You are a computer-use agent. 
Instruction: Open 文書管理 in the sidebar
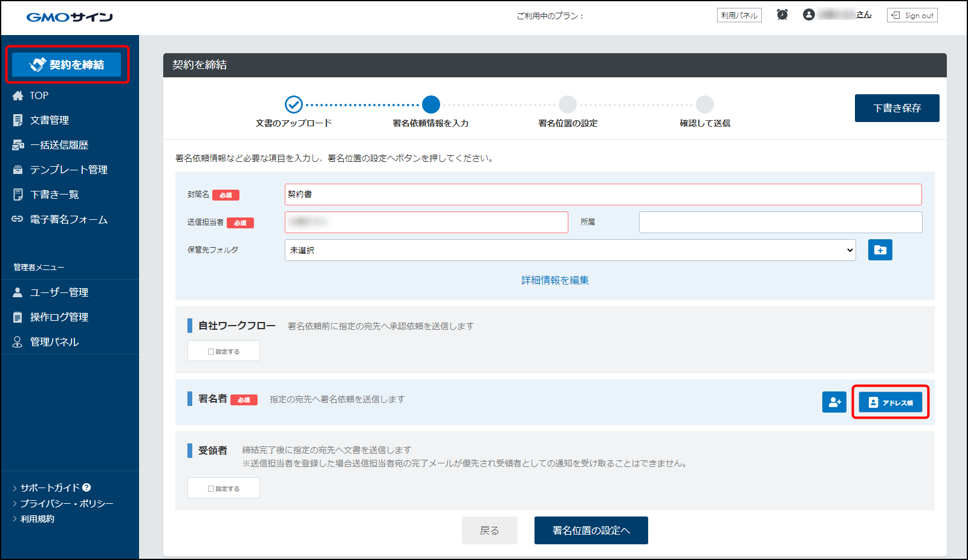click(50, 120)
